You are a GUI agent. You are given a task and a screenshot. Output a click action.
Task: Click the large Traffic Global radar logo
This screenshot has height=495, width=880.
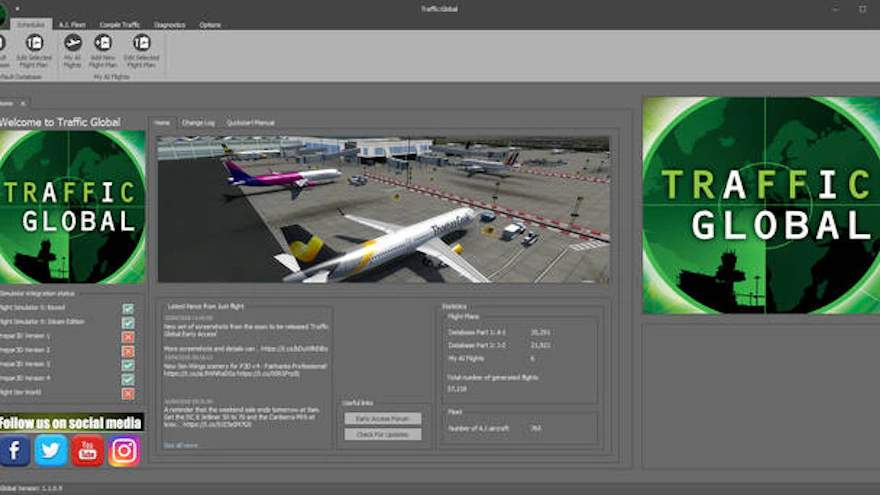pos(761,205)
